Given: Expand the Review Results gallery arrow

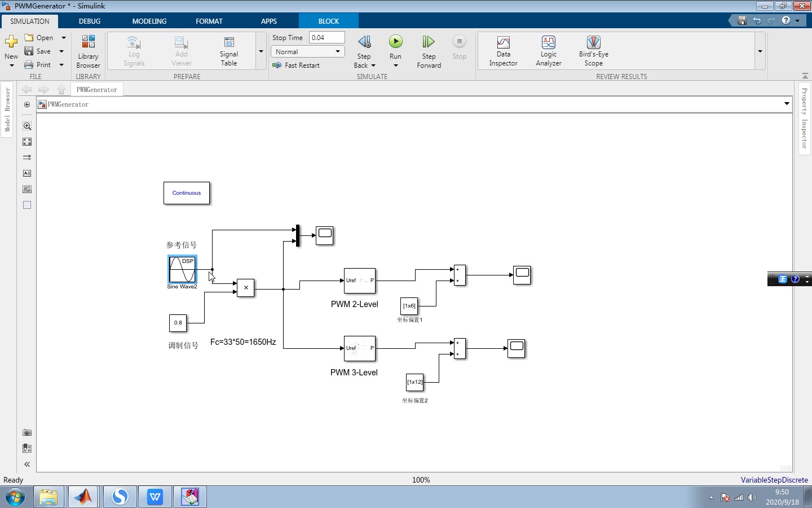Looking at the screenshot, I should pyautogui.click(x=760, y=51).
